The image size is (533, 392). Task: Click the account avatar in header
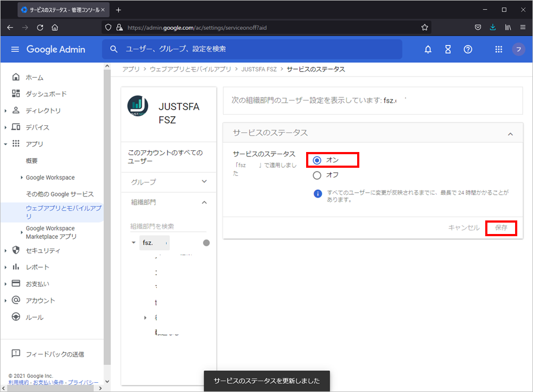(518, 49)
